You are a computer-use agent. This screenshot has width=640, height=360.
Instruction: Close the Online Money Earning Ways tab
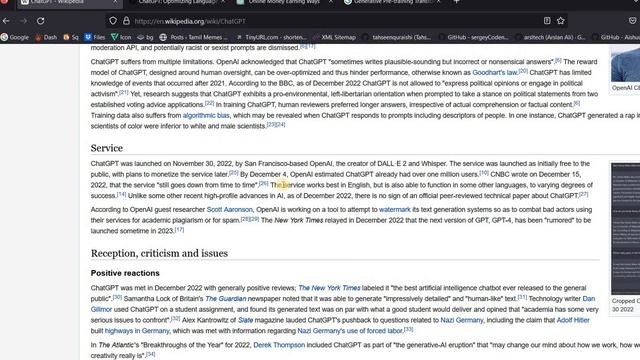[330, 2]
